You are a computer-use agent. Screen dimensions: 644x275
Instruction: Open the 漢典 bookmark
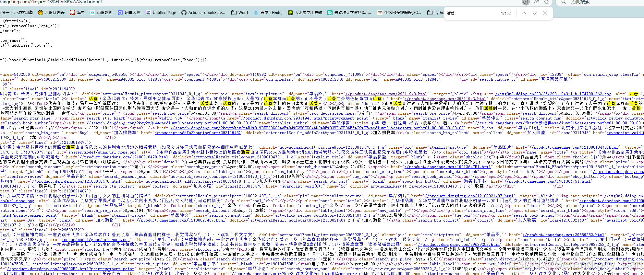[77, 13]
